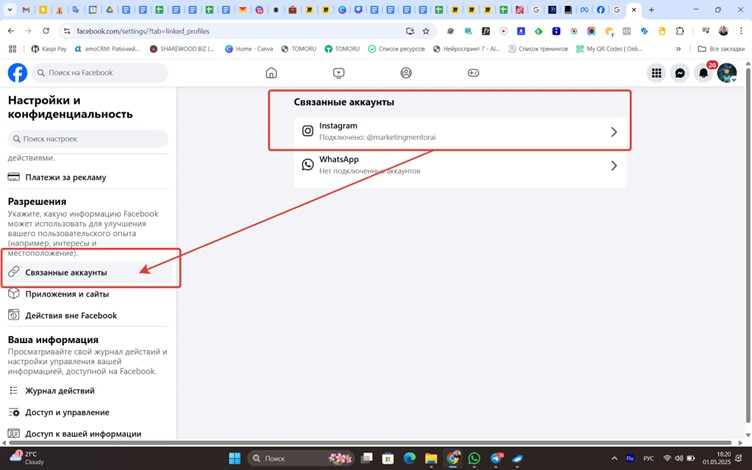The height and width of the screenshot is (470, 752).
Task: Open Chrome three-dot menu
Action: click(x=741, y=31)
